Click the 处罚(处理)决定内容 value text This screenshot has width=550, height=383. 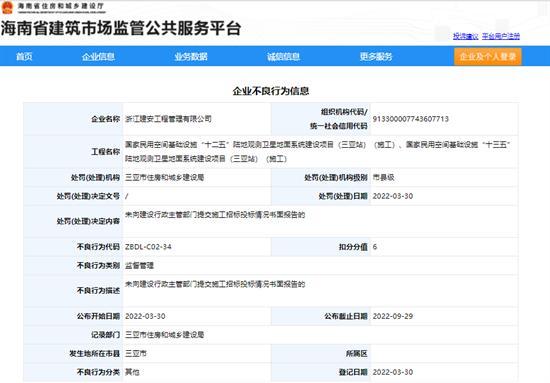pos(215,215)
